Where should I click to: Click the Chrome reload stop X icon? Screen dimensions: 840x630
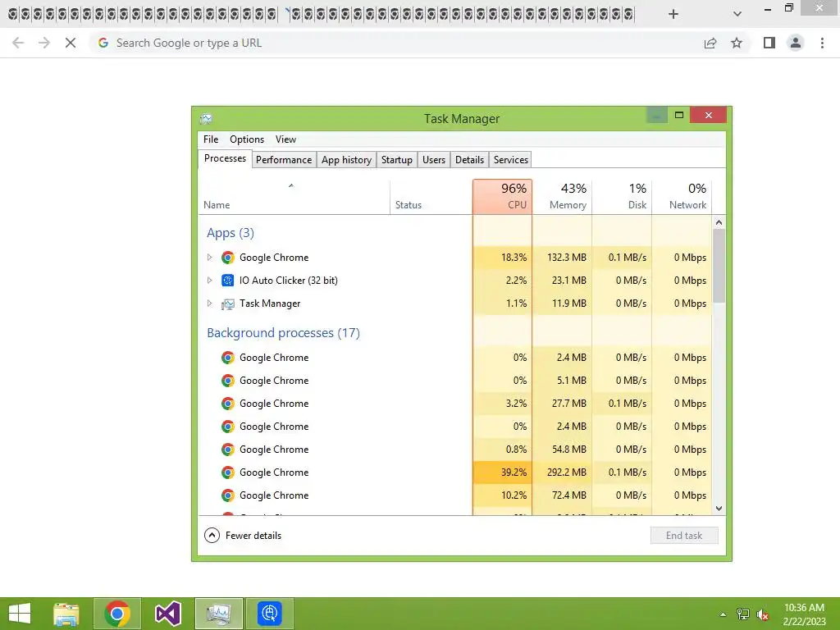pyautogui.click(x=71, y=43)
